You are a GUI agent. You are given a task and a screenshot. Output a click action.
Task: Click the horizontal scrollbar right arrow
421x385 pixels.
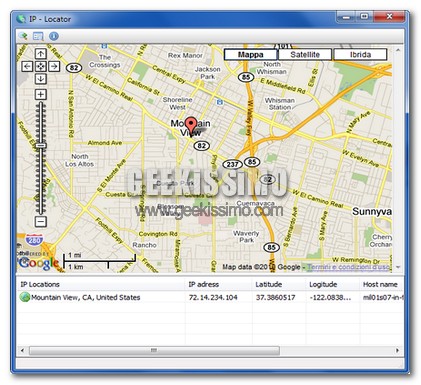click(397, 350)
